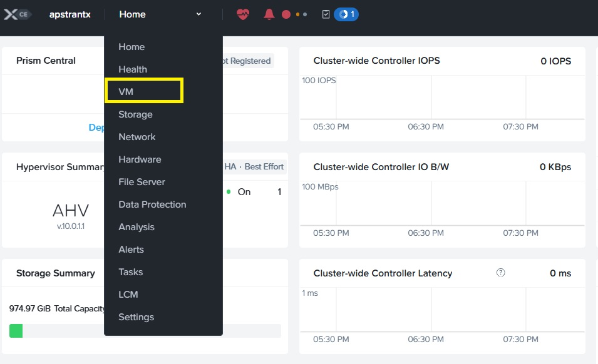Image resolution: width=598 pixels, height=364 pixels.
Task: Click the Cluster-wide Controller IOPS title
Action: (x=376, y=61)
